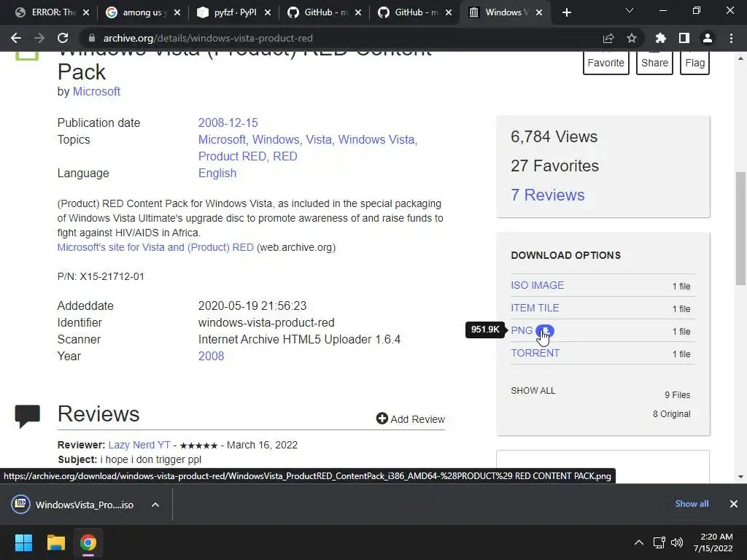Viewport: 747px width, 560px height.
Task: Open the 2008-12-15 publication date link
Action: click(228, 122)
